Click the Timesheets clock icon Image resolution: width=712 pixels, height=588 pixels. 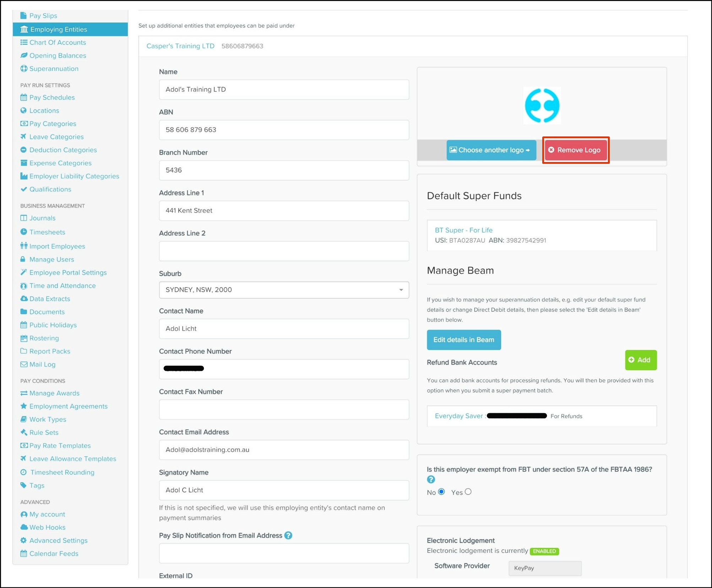click(24, 232)
